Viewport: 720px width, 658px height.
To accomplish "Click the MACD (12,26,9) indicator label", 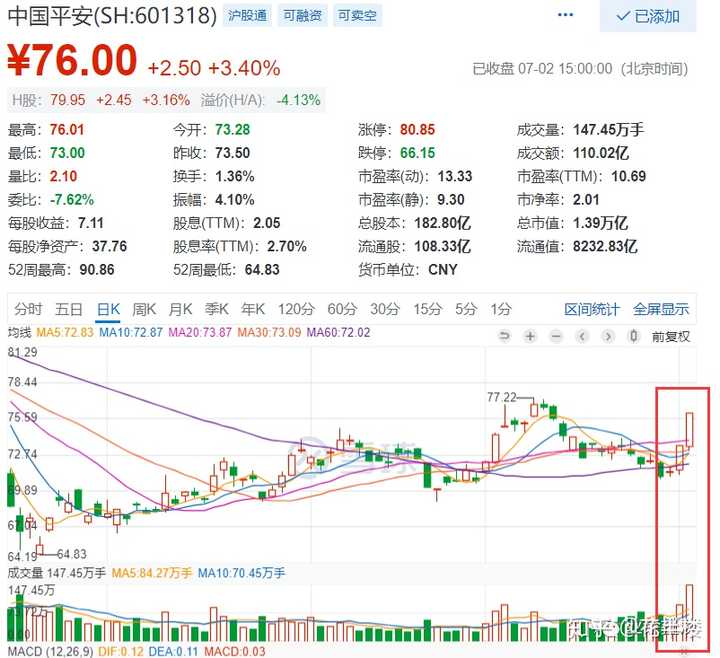I will coord(50,651).
